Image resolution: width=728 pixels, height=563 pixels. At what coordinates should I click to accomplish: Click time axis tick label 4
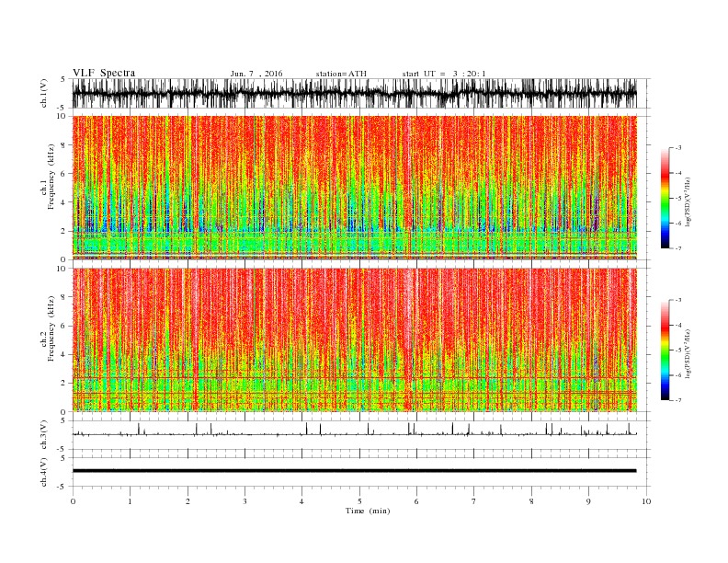[x=302, y=501]
